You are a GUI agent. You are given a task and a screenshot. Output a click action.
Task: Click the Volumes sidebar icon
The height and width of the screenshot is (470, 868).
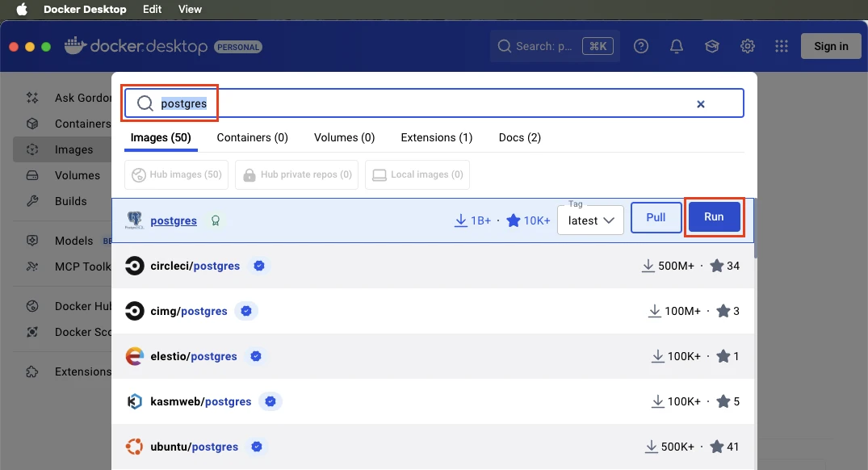(x=32, y=175)
